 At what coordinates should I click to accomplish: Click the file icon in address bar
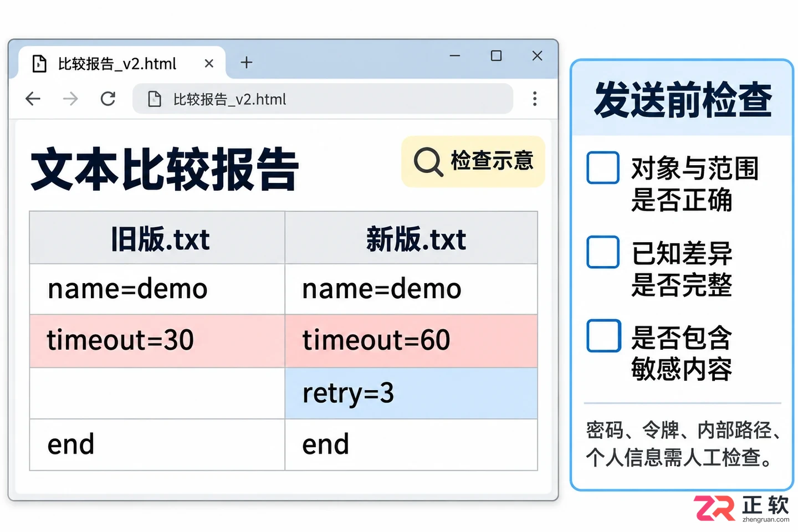pos(155,99)
